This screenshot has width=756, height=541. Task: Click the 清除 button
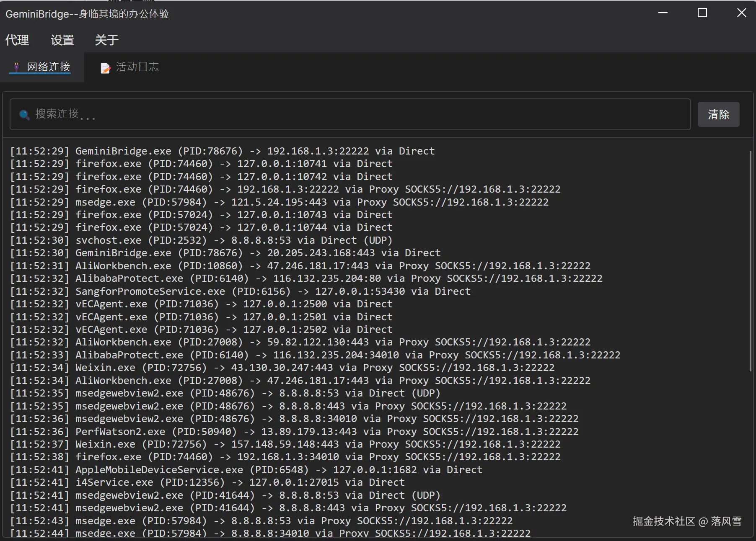click(718, 114)
